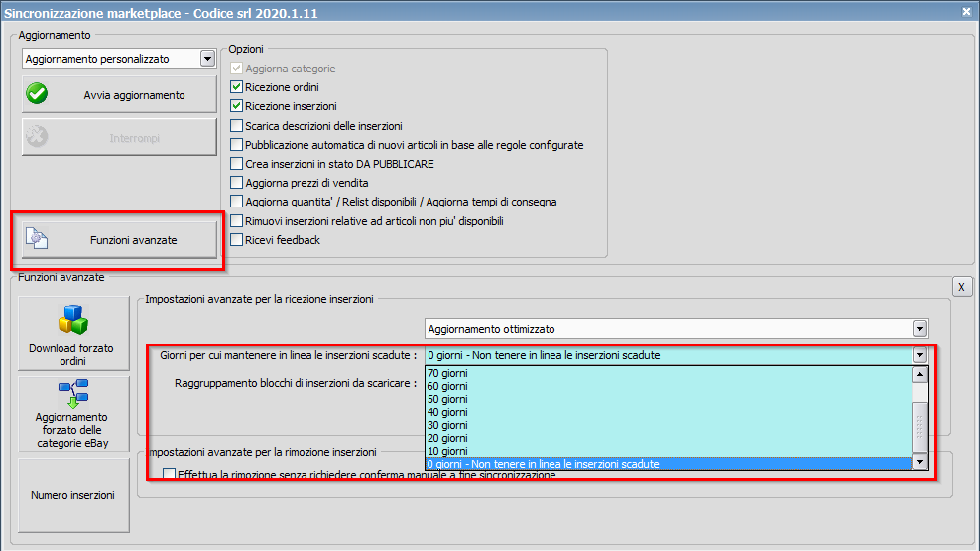Select 40 giorni from the list

pos(669,412)
